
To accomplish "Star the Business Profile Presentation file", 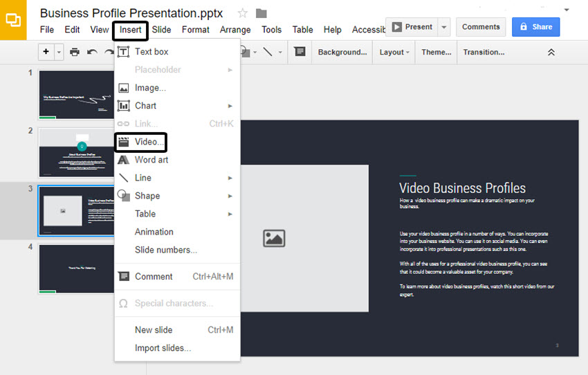I will [243, 14].
